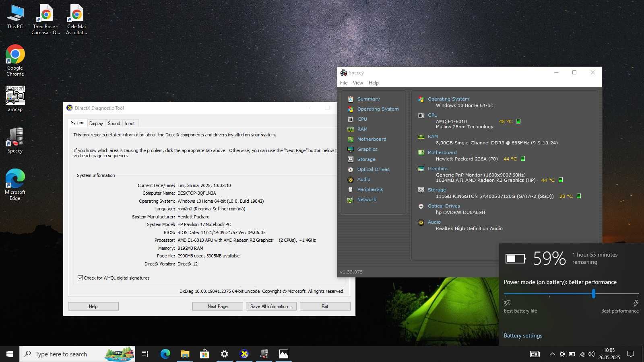
Task: Click Save All Information button
Action: tap(271, 306)
